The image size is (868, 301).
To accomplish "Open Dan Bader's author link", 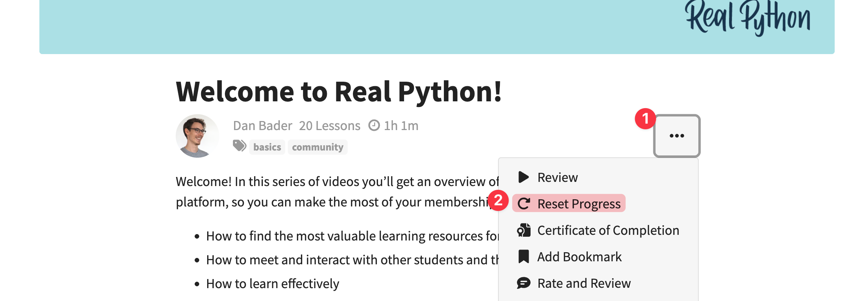I will 262,126.
